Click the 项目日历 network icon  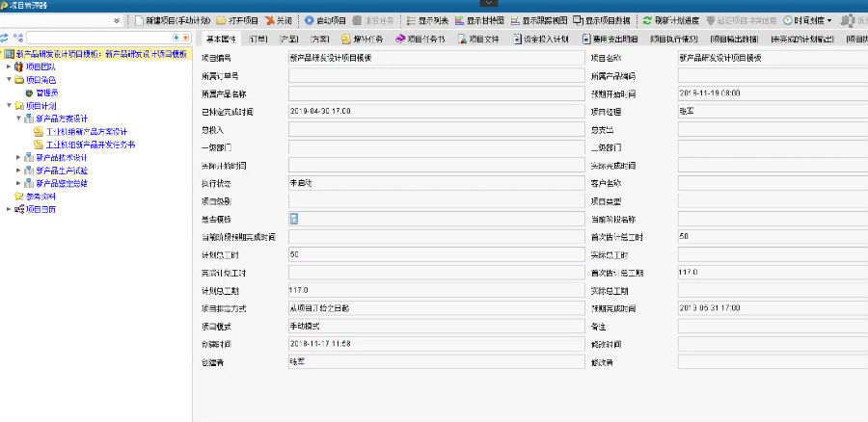point(19,210)
